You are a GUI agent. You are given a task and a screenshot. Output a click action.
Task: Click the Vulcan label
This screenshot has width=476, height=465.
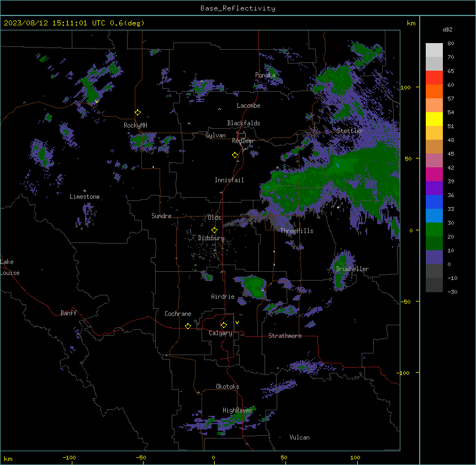point(299,437)
